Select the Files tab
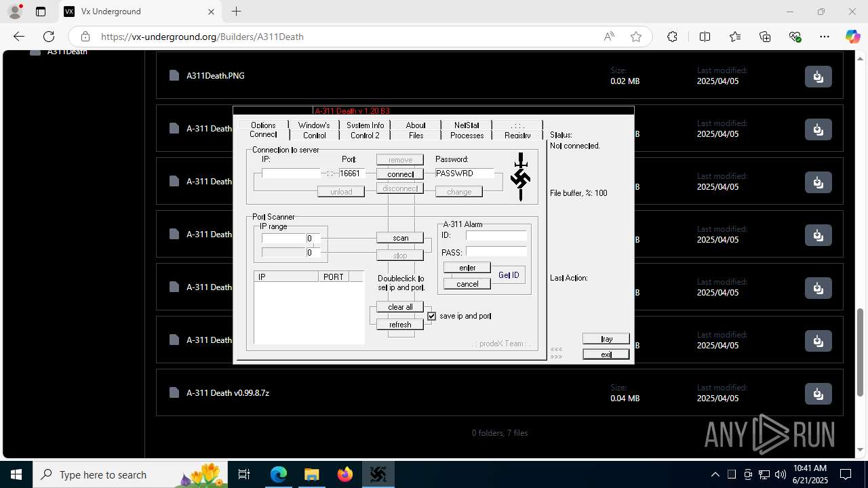The width and height of the screenshot is (868, 488). point(416,135)
